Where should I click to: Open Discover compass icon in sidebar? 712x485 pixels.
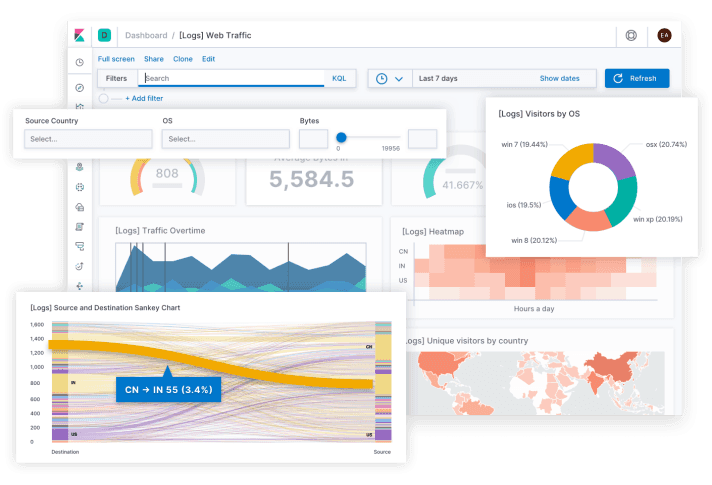tap(79, 88)
